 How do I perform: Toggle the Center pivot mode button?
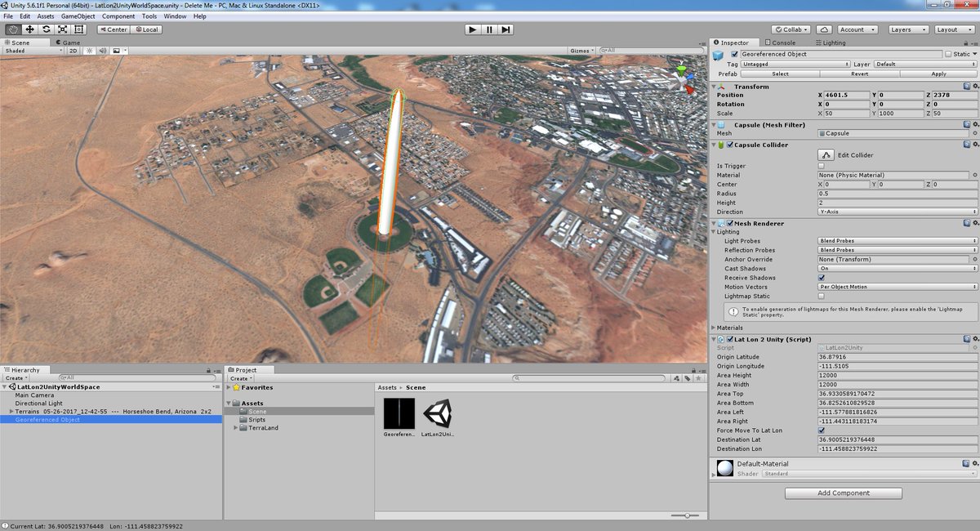click(x=113, y=29)
